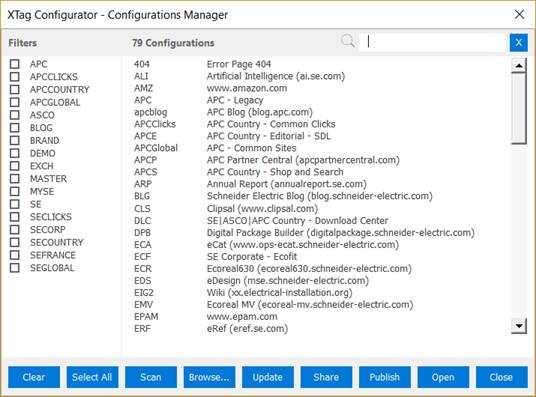This screenshot has height=397, width=536.
Task: Click the Update button
Action: tap(268, 377)
